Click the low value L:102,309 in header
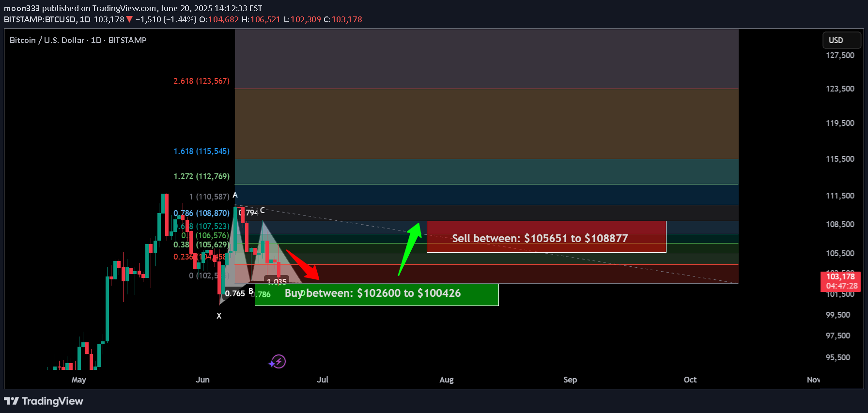 pos(302,19)
